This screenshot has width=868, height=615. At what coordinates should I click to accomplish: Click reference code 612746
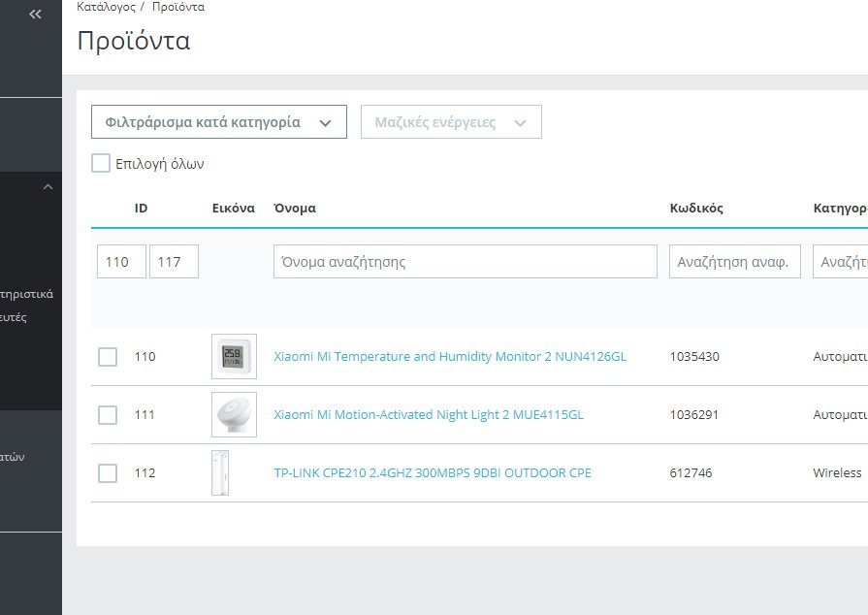coord(691,472)
